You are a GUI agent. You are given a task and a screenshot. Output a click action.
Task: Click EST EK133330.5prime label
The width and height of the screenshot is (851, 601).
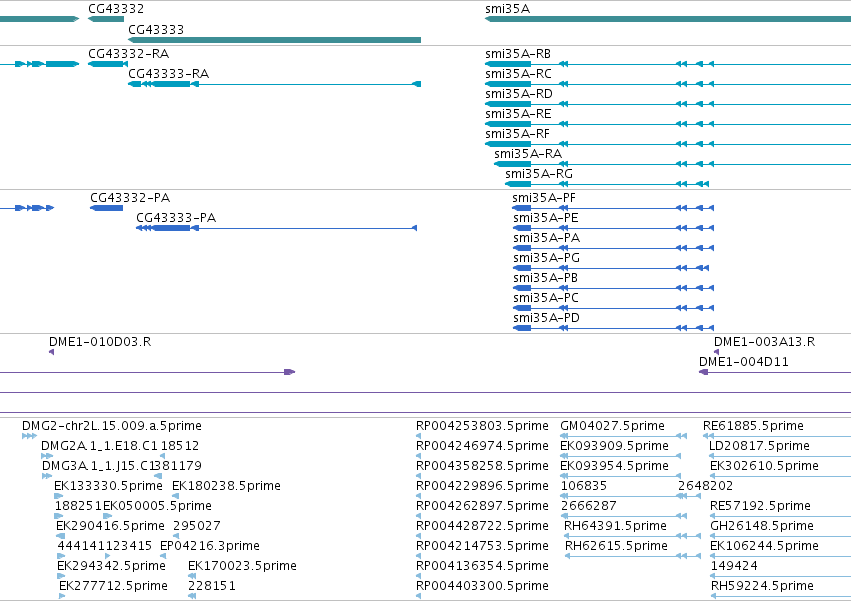[109, 486]
